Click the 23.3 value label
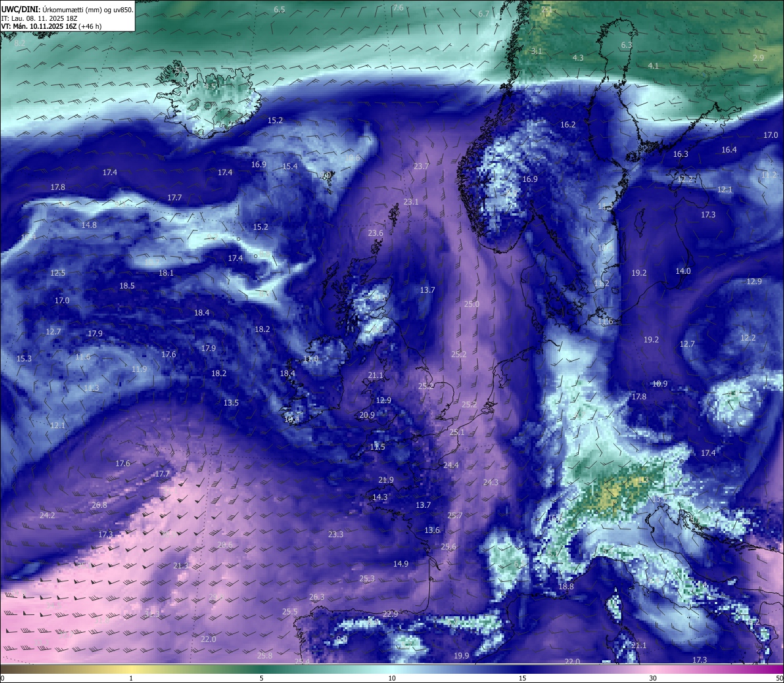 [x=336, y=535]
